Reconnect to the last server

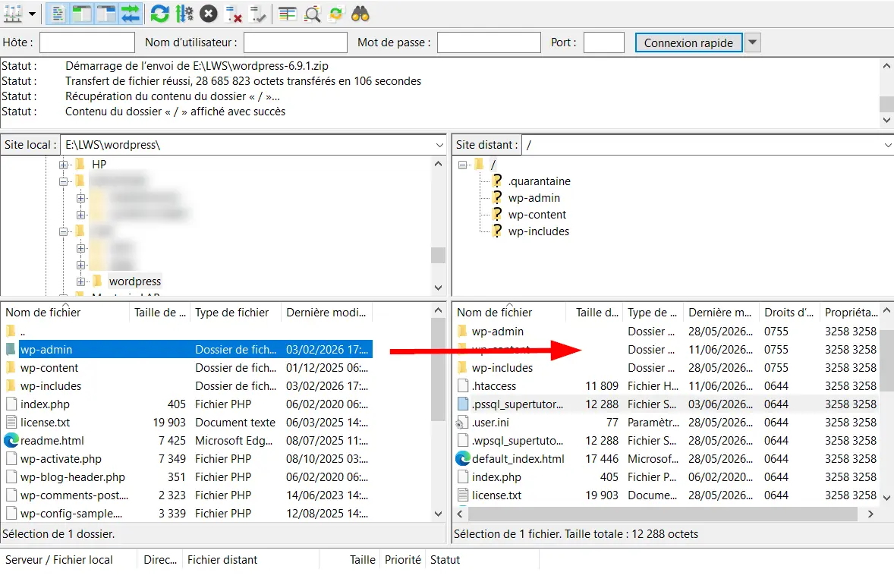[x=258, y=14]
